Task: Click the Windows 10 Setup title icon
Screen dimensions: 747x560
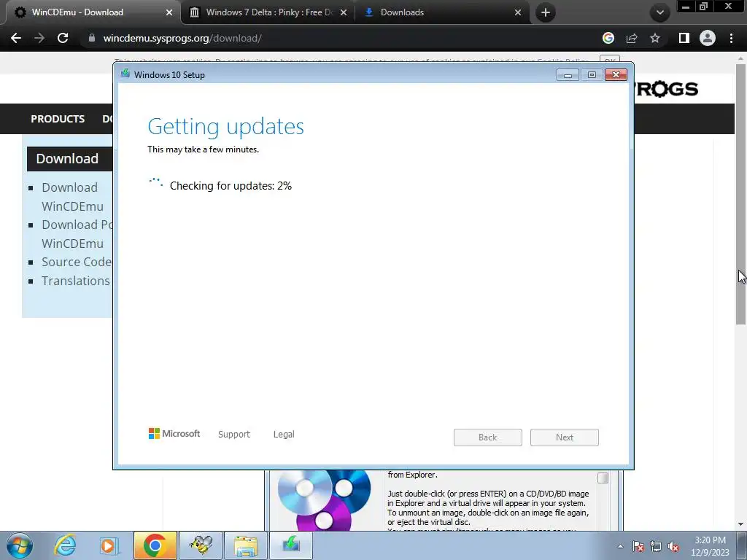Action: click(x=125, y=74)
